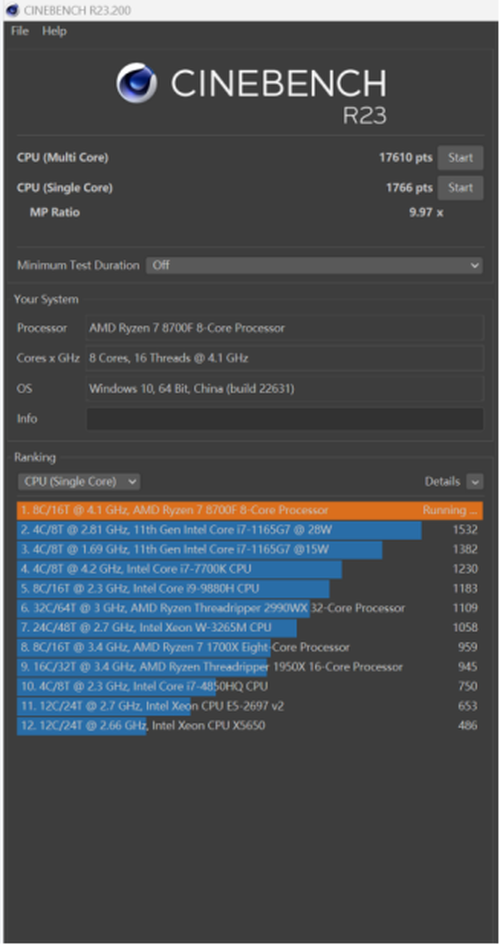Start the CPU Multi Core test
The width and height of the screenshot is (500, 945).
pos(460,158)
